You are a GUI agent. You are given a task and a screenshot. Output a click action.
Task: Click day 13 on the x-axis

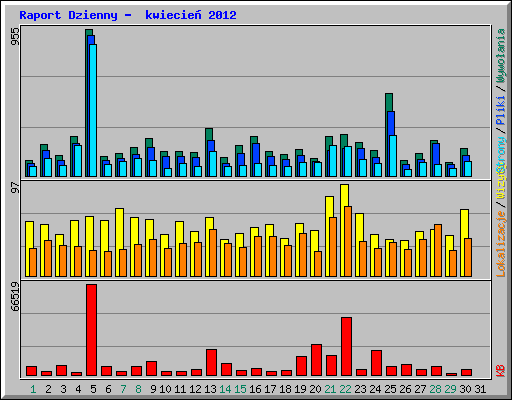click(210, 389)
